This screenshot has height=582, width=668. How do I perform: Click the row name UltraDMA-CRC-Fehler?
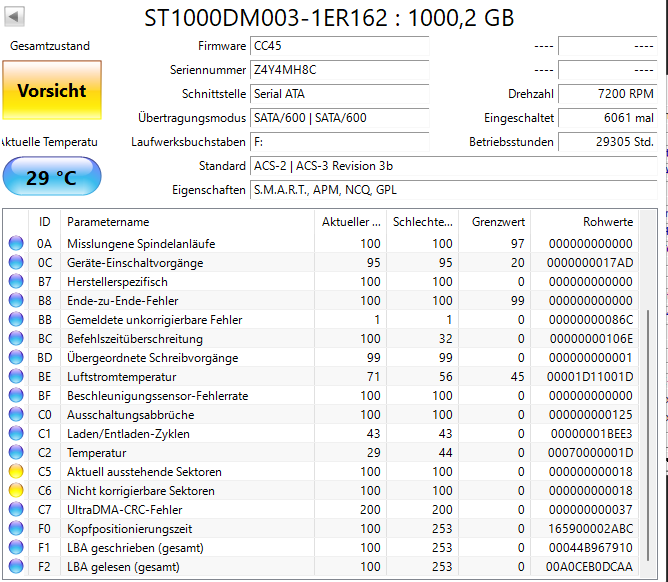point(124,510)
